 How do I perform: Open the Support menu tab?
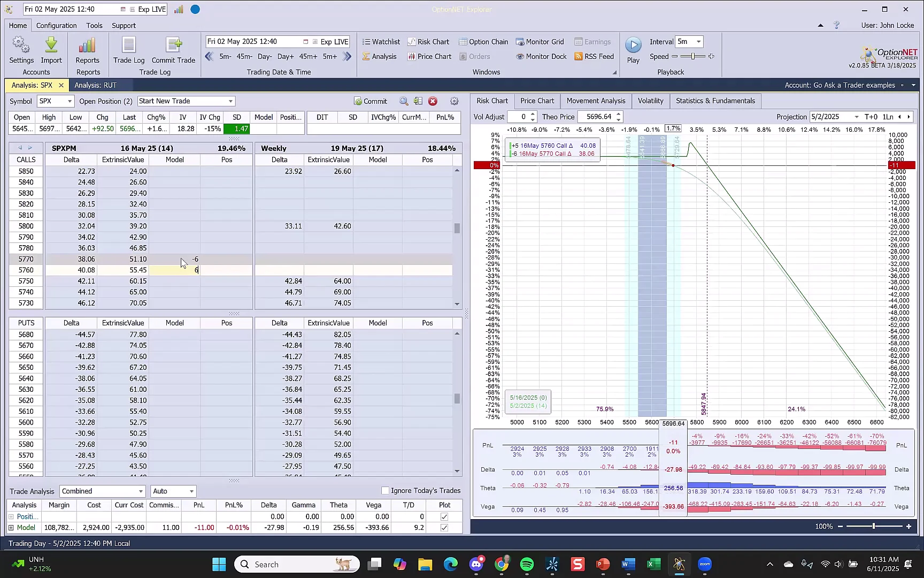124,25
